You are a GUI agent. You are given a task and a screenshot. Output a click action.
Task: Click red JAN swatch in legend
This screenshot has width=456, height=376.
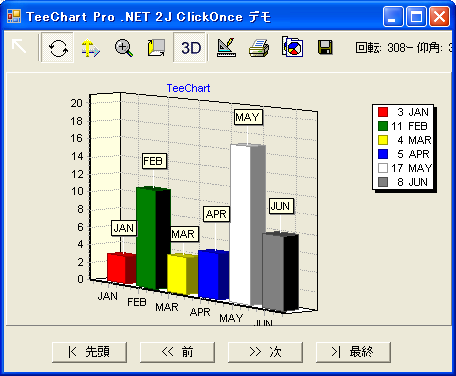click(383, 112)
